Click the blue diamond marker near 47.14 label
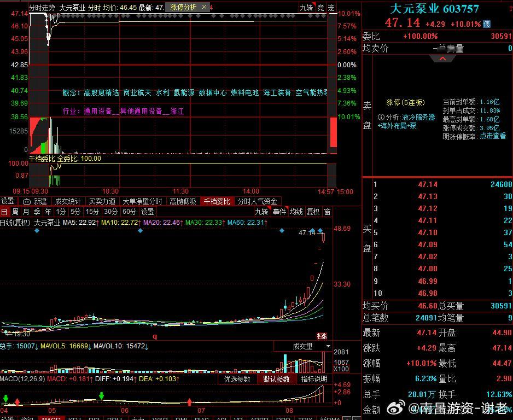 pyautogui.click(x=313, y=231)
